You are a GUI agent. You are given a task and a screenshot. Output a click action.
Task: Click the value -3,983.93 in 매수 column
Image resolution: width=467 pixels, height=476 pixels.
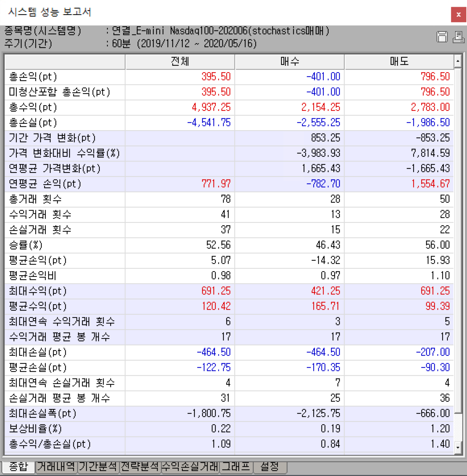pyautogui.click(x=318, y=153)
